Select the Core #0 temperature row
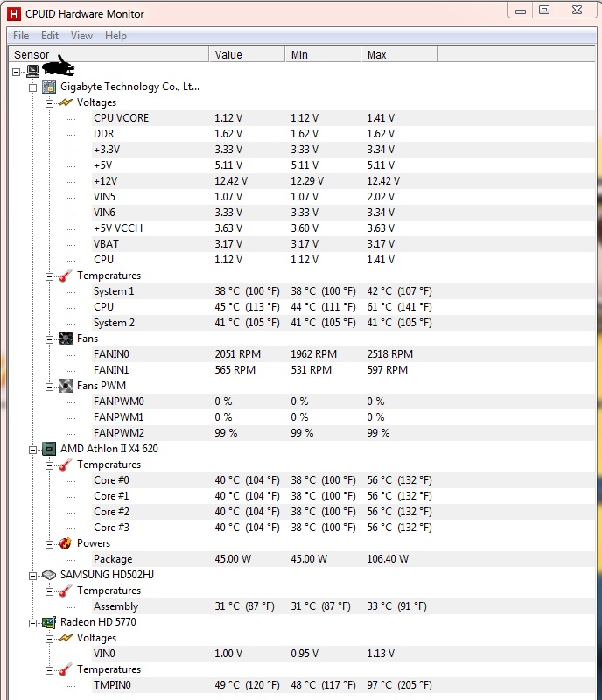 [x=343, y=479]
